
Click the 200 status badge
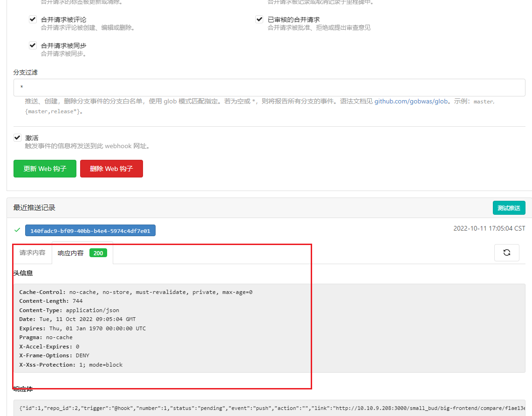tap(98, 253)
